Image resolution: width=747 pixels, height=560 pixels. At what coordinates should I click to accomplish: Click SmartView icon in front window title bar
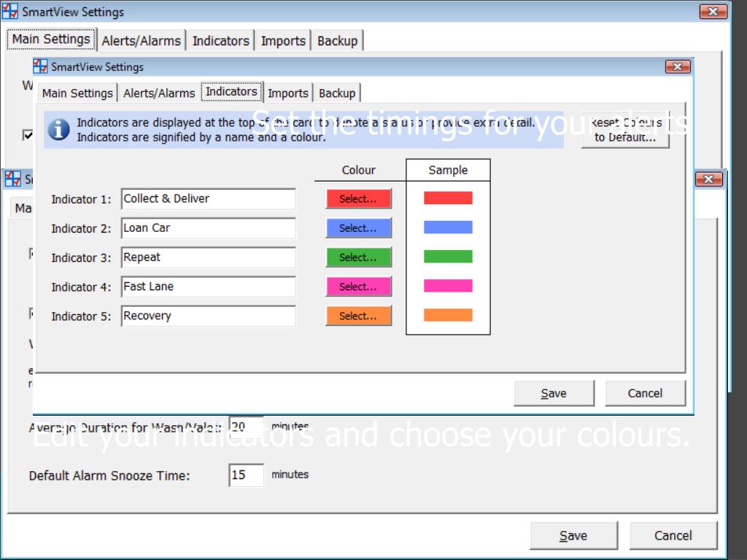(41, 66)
